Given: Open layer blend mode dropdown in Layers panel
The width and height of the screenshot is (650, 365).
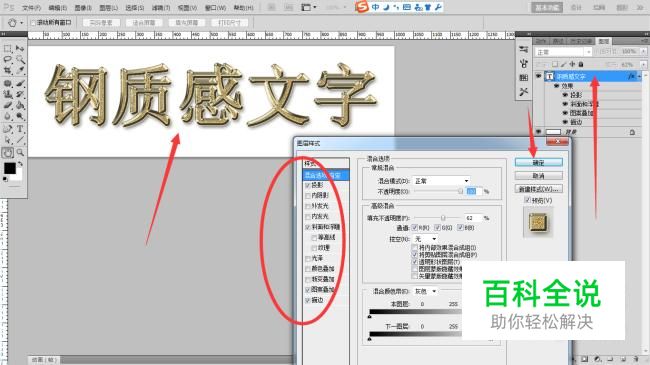Looking at the screenshot, I should (563, 52).
